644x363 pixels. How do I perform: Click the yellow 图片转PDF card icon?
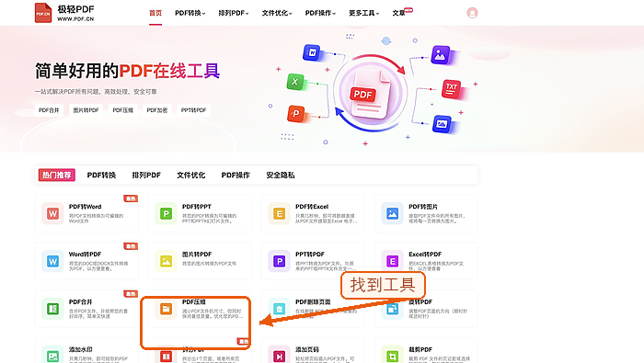166,261
